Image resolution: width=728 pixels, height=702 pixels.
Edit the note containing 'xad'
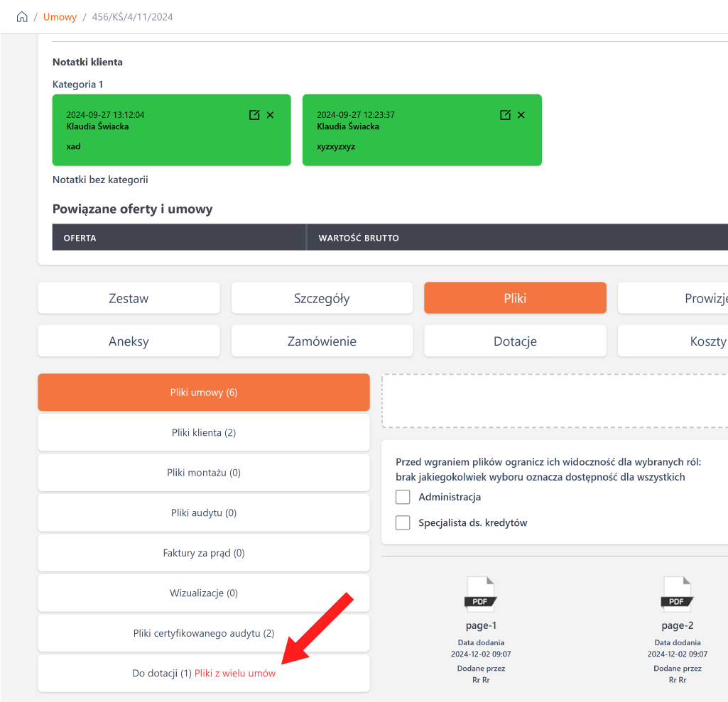tap(254, 115)
